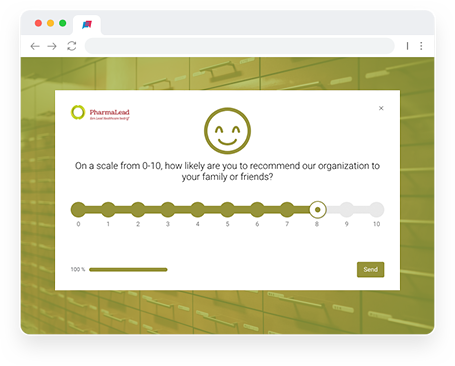Click the browser address bar
The height and width of the screenshot is (366, 455).
pyautogui.click(x=240, y=46)
